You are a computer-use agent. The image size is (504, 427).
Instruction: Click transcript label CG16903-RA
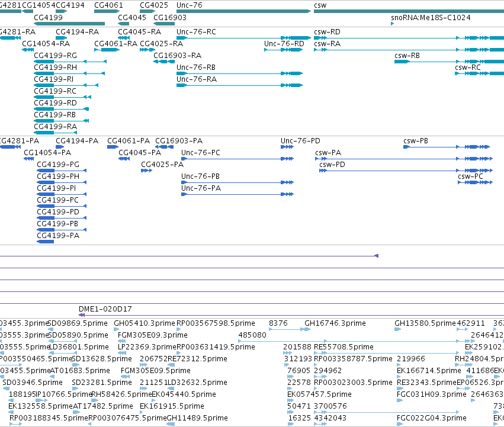click(178, 56)
